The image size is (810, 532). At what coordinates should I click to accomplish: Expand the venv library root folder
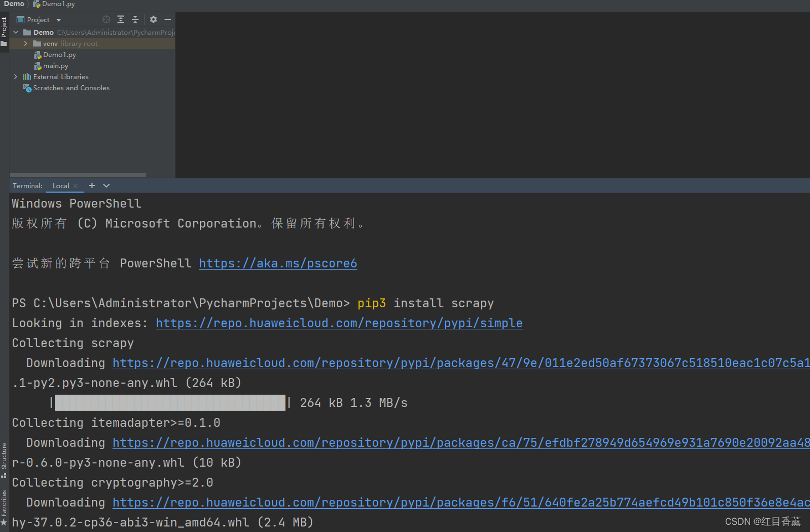pyautogui.click(x=25, y=43)
